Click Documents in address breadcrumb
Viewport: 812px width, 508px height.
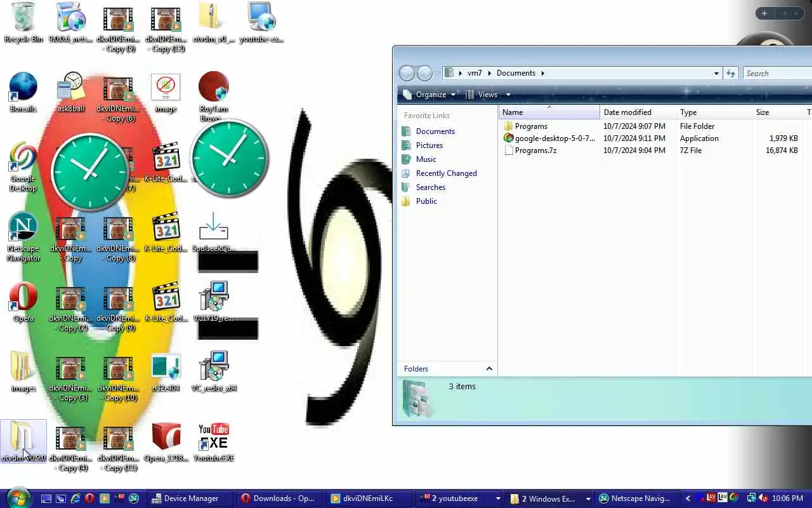coord(516,73)
